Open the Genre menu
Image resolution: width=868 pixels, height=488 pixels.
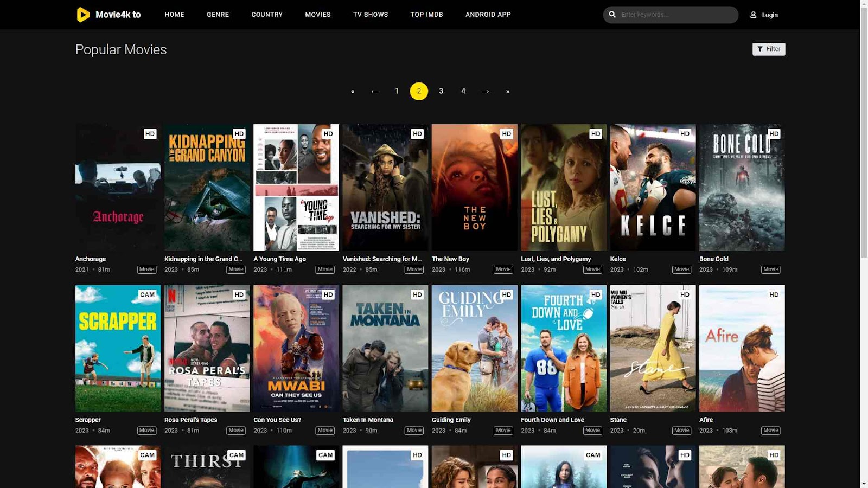point(218,15)
